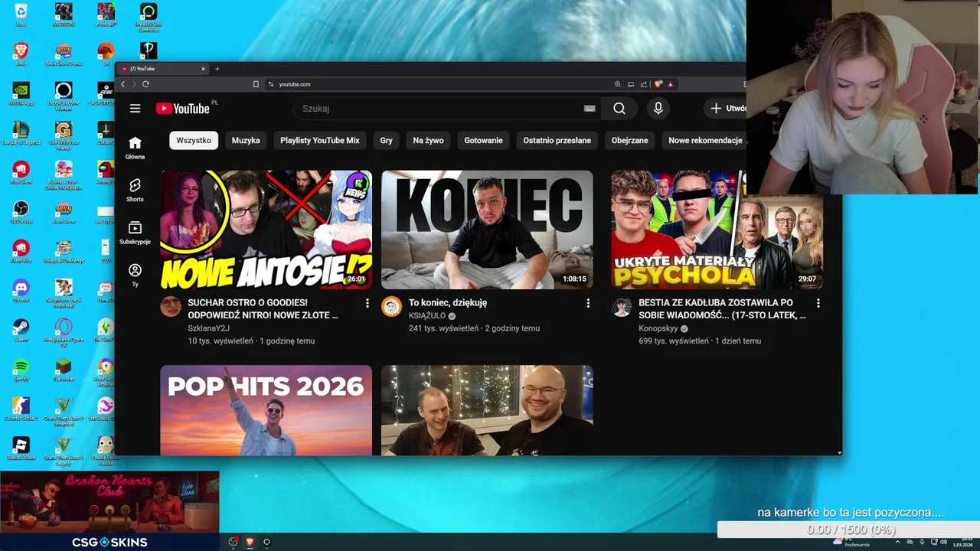Open more options for To koniec video

588,303
